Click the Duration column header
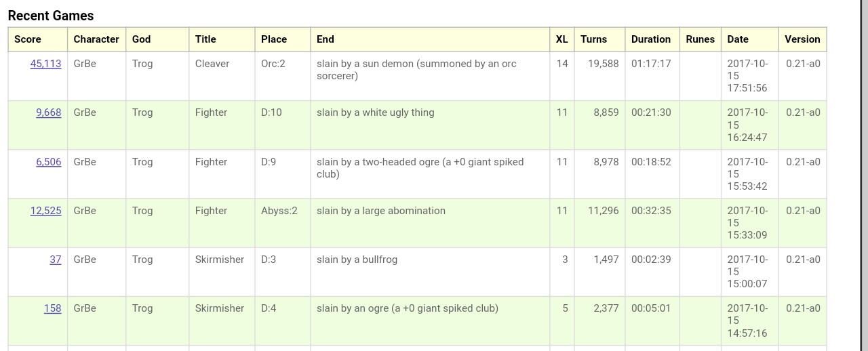This screenshot has width=868, height=351. (x=650, y=39)
